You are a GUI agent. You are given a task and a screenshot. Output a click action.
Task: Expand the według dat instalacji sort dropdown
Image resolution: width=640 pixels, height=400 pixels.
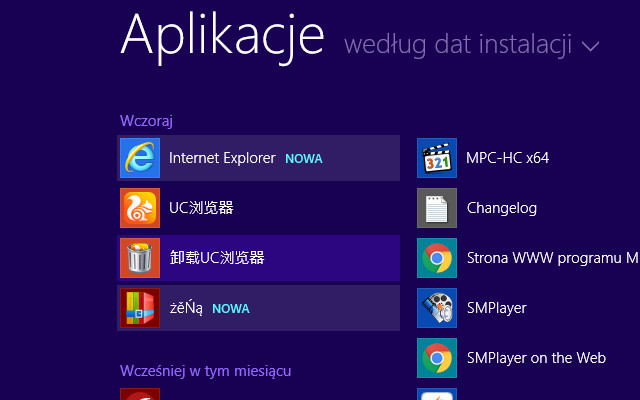coord(471,44)
